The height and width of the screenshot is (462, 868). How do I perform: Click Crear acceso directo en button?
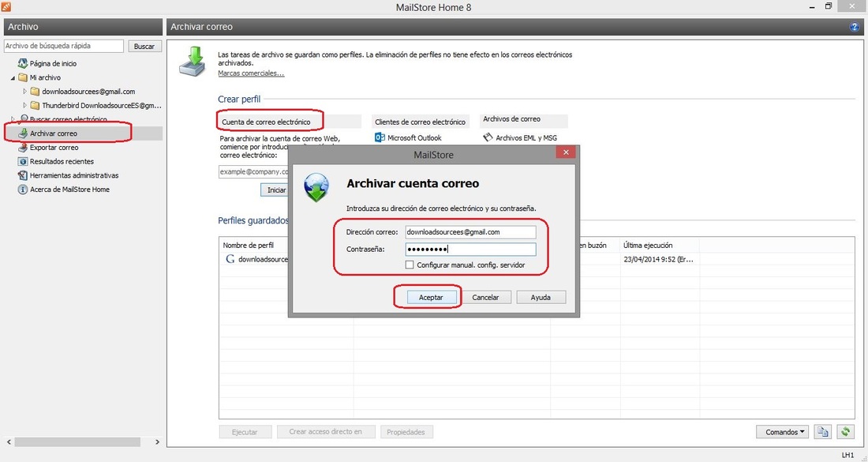click(325, 432)
